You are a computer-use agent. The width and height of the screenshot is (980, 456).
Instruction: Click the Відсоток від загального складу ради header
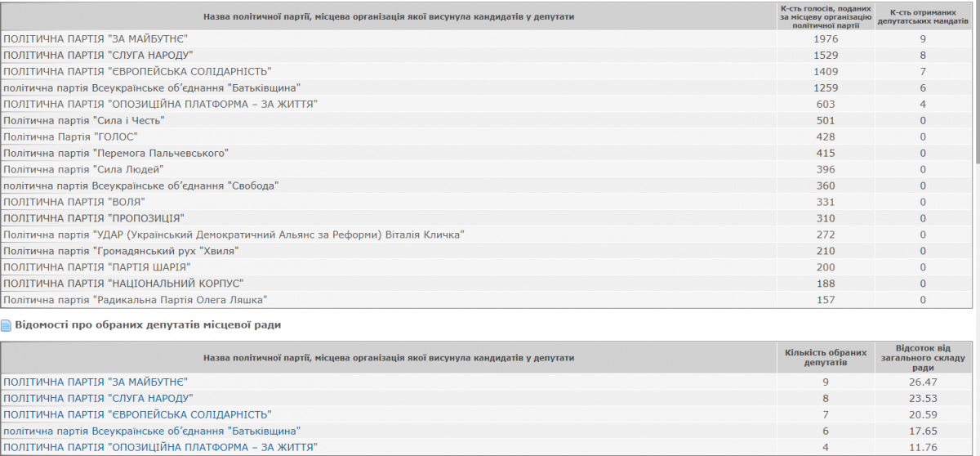[923, 358]
